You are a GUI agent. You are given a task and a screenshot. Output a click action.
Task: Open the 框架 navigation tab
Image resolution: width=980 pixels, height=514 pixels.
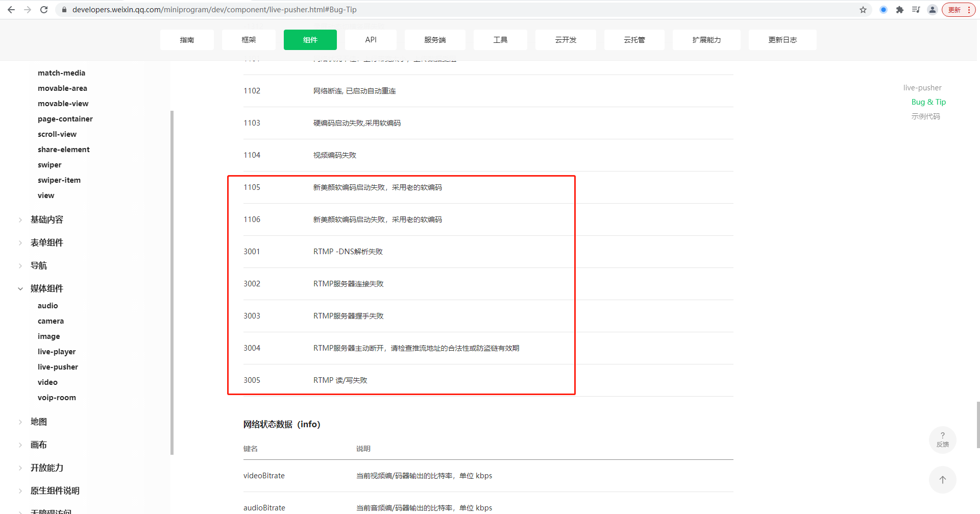tap(249, 40)
